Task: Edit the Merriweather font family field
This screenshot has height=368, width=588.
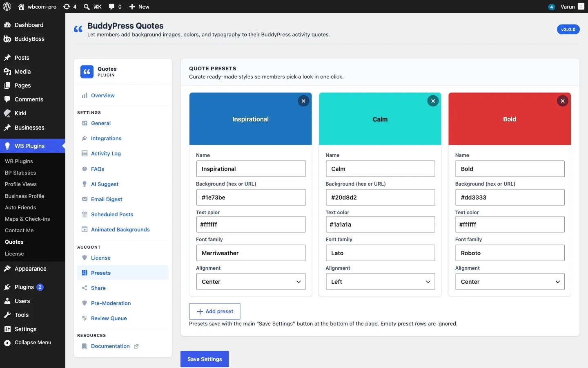Action: point(251,253)
